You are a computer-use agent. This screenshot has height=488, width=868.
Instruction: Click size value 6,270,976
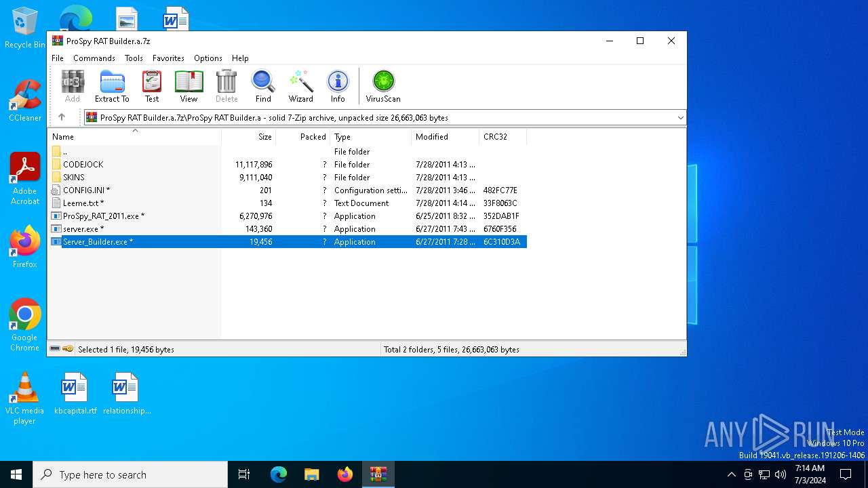tap(256, 216)
